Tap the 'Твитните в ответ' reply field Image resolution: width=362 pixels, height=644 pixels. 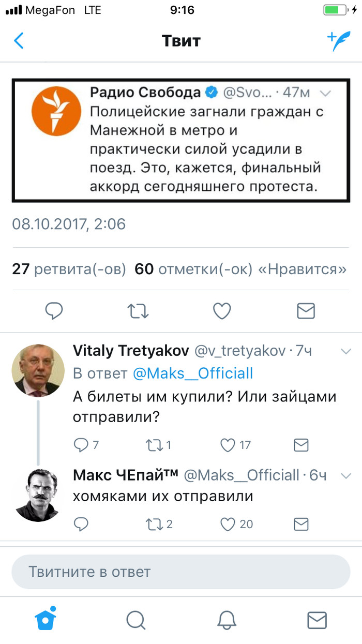pos(181,572)
